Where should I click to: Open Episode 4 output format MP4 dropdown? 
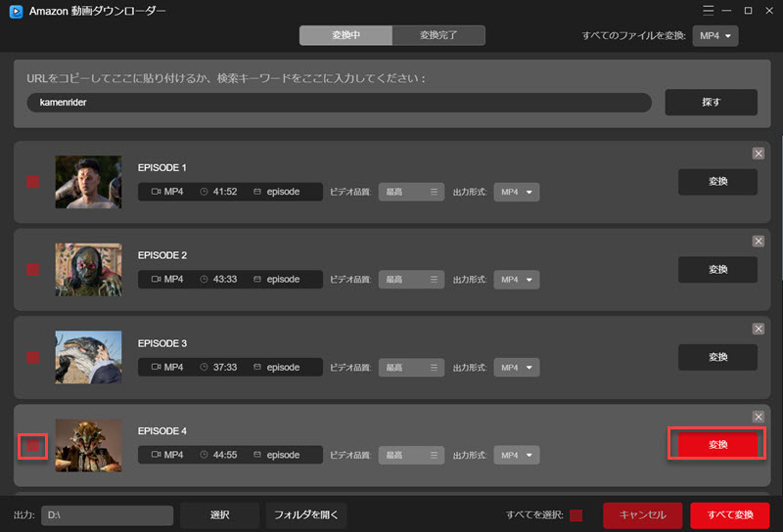coord(517,455)
